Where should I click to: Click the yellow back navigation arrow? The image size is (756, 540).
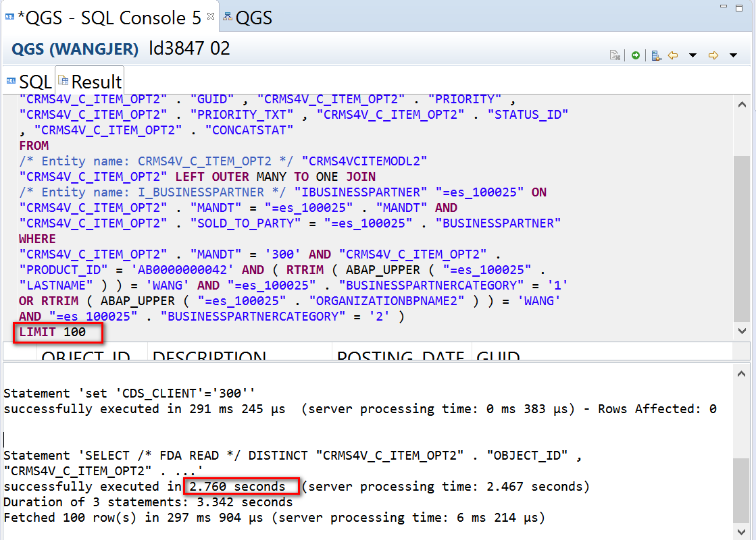pos(672,56)
